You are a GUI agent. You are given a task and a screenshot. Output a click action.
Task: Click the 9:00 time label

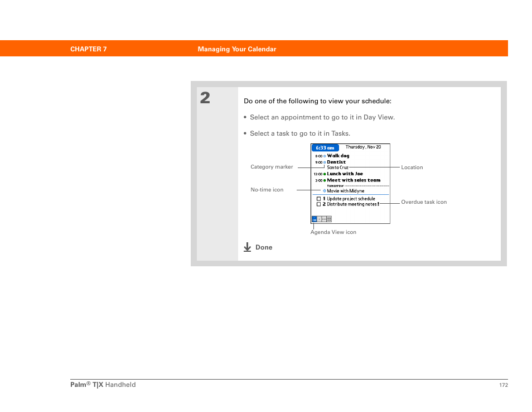(318, 162)
